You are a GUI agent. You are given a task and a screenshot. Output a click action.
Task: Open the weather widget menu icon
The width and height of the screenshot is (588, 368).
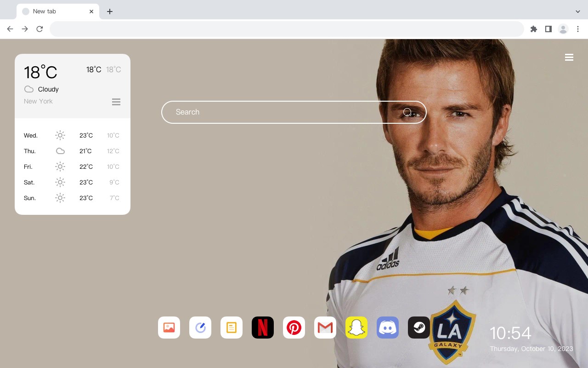[116, 102]
